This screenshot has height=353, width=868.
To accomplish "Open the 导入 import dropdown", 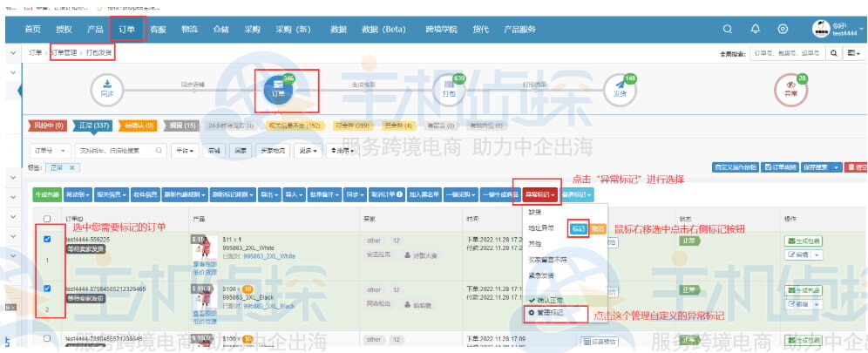I will (294, 194).
